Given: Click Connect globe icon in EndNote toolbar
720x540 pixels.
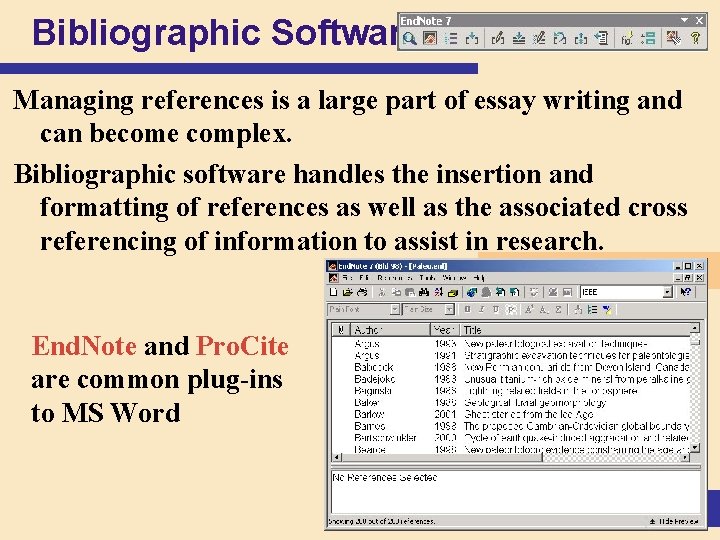Looking at the screenshot, I should click(x=471, y=292).
